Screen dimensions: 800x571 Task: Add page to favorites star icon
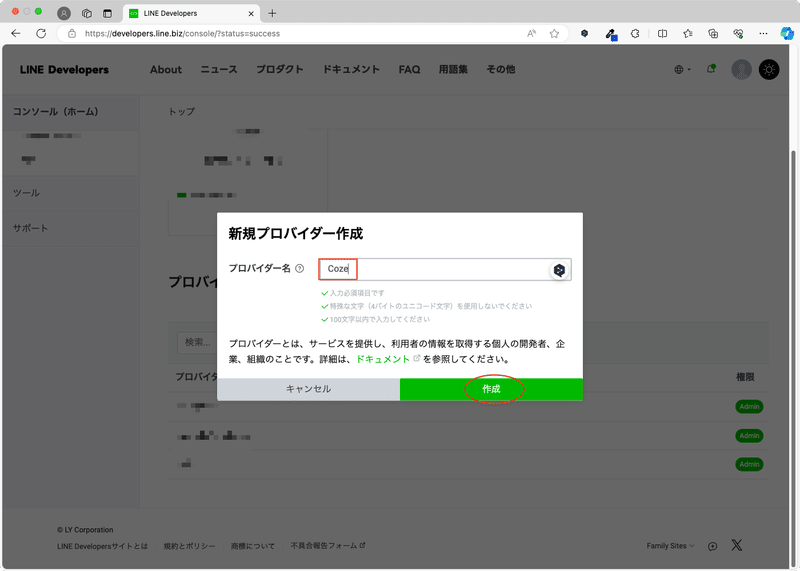[554, 34]
